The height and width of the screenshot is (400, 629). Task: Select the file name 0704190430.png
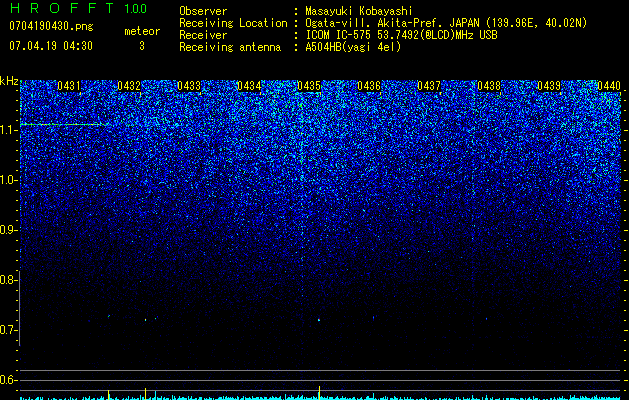[51, 26]
